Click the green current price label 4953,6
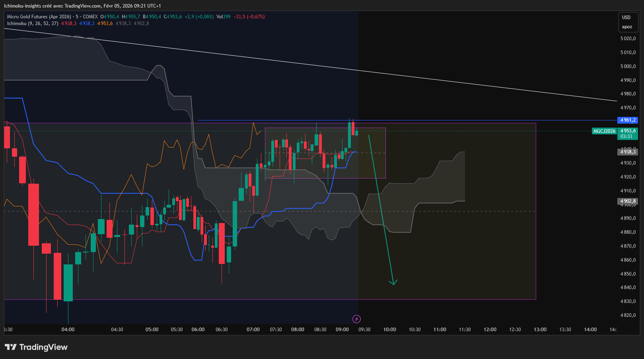644x359 pixels. point(628,131)
